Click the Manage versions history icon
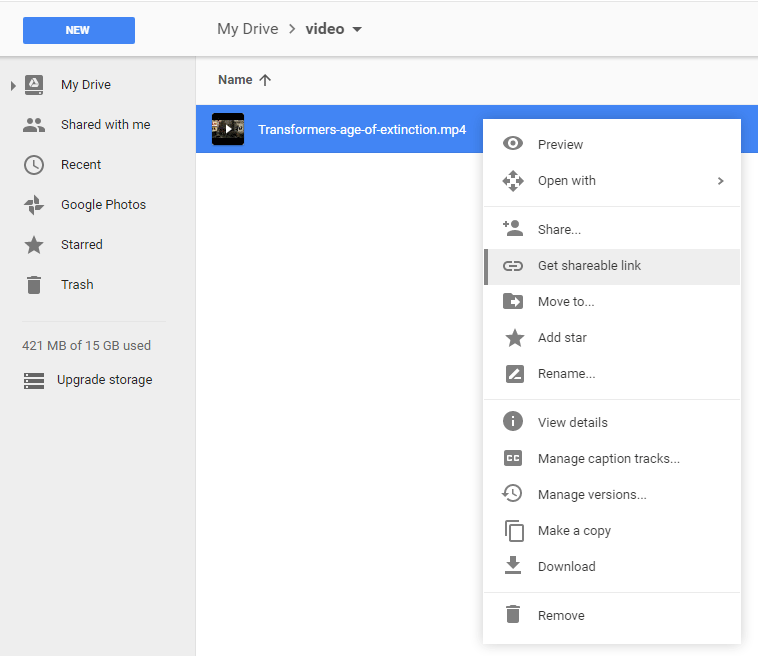 [512, 494]
